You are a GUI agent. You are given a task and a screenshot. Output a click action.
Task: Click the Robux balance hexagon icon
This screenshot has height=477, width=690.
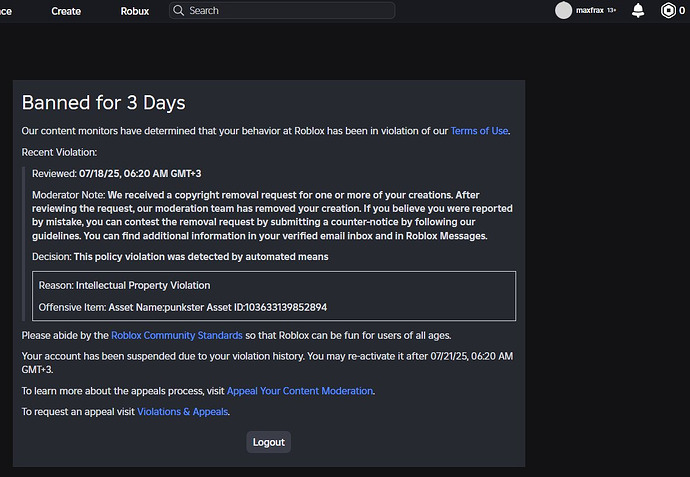(668, 10)
